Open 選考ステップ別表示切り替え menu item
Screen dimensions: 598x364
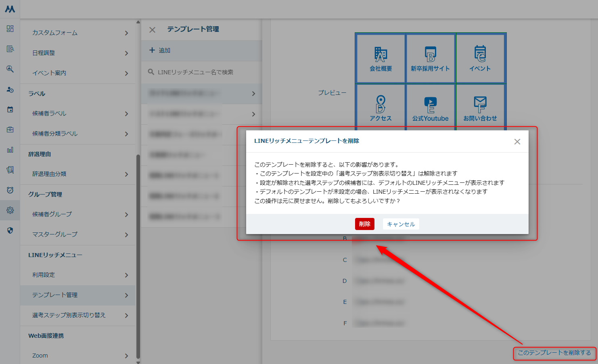coord(79,315)
